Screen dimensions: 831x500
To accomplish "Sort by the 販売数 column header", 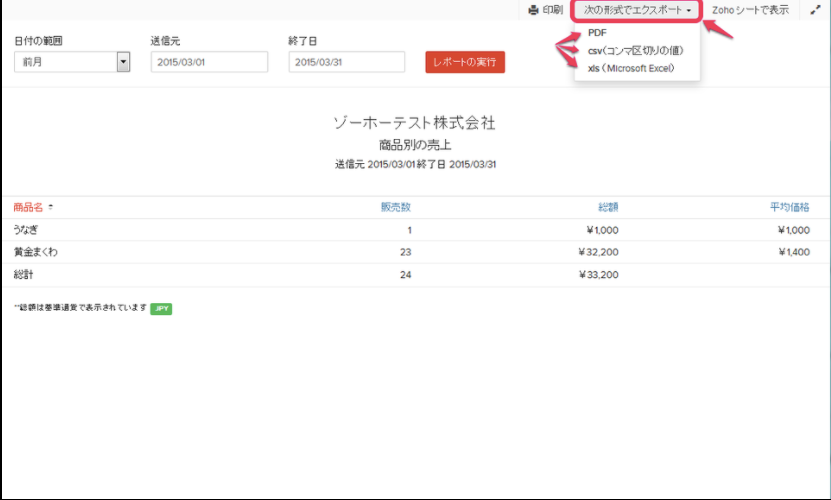I will [x=395, y=207].
